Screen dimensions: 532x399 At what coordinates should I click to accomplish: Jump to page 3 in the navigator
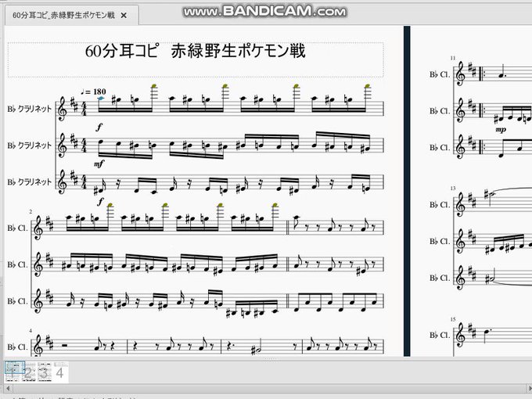tap(44, 372)
